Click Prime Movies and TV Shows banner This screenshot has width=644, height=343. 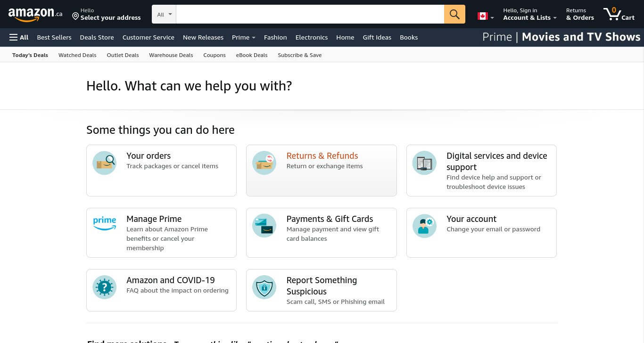click(561, 37)
